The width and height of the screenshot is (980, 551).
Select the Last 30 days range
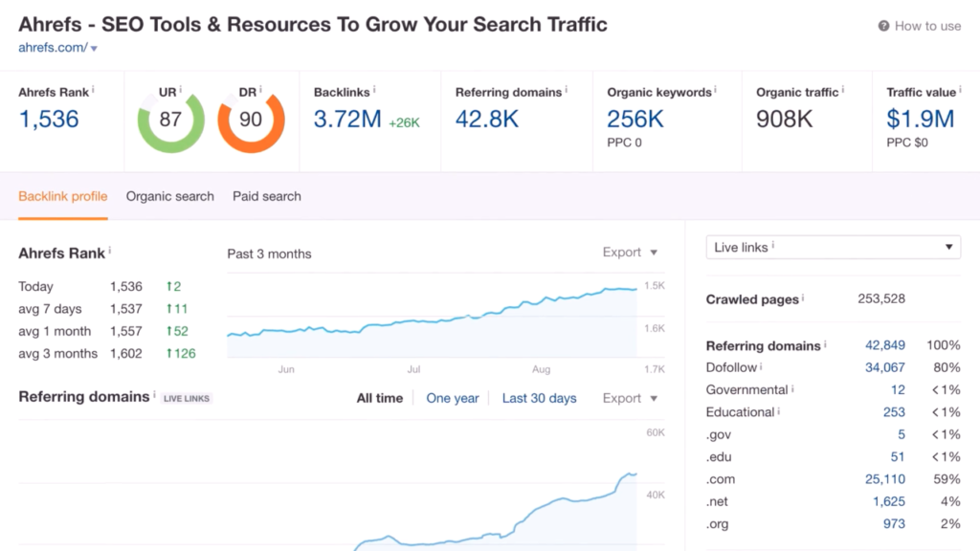click(x=540, y=399)
